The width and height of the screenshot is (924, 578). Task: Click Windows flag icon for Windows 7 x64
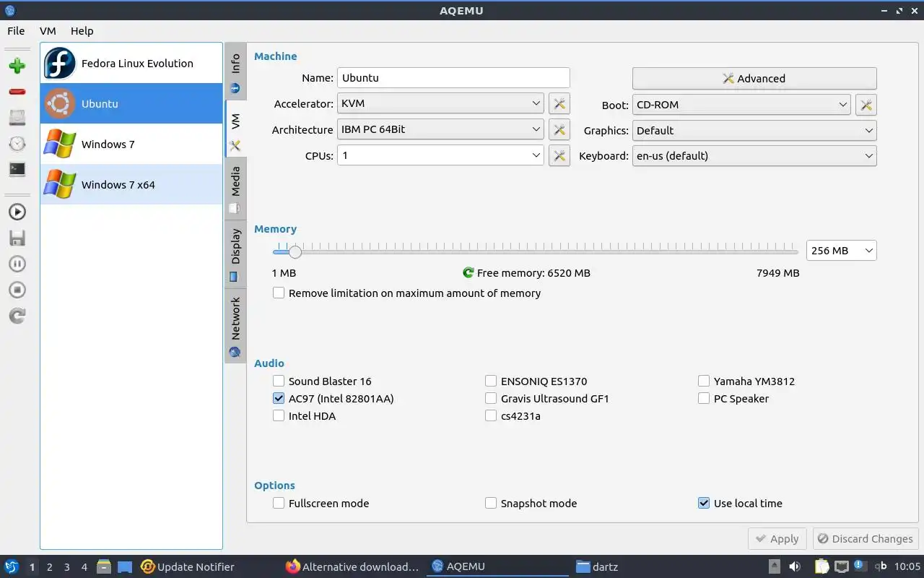tap(60, 184)
